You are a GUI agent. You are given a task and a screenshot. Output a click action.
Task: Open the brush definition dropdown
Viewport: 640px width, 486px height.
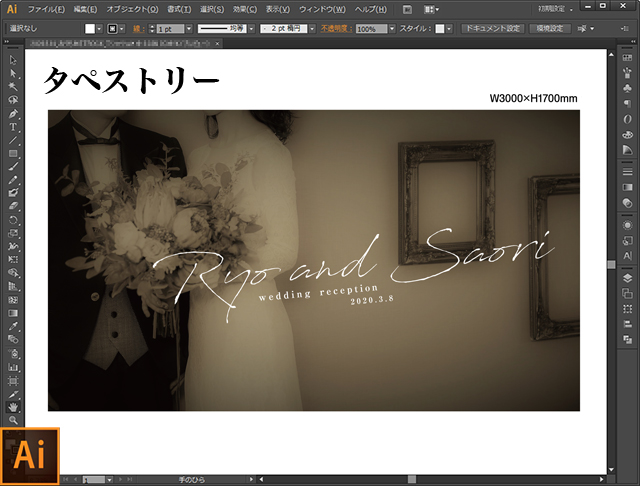[312, 29]
